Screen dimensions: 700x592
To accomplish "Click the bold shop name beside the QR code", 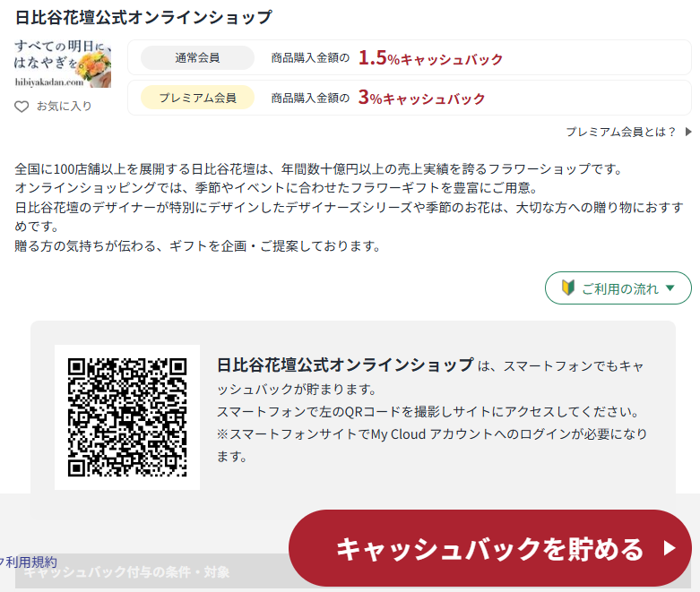I will [345, 365].
